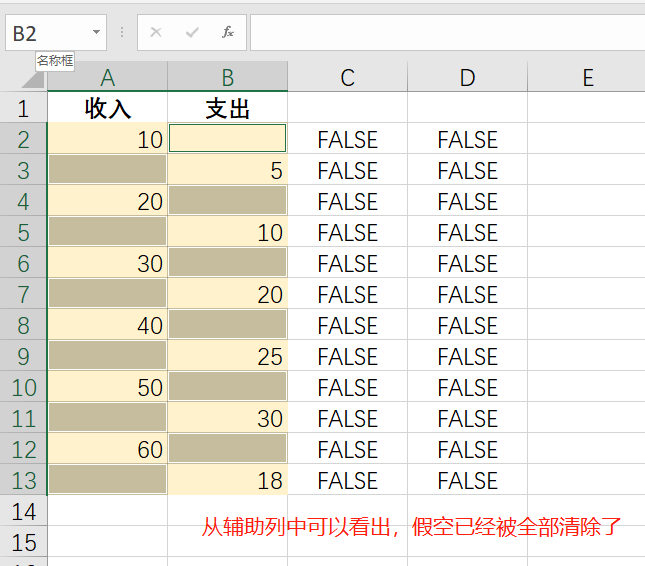645x566 pixels.
Task: Click FALSE in cell D8
Action: pos(468,325)
